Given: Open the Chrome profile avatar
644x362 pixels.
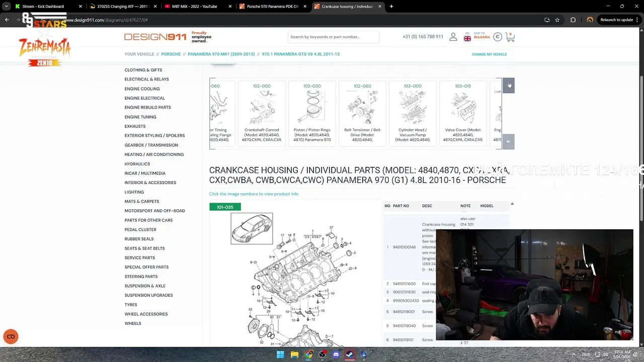Looking at the screenshot, I should [590, 20].
